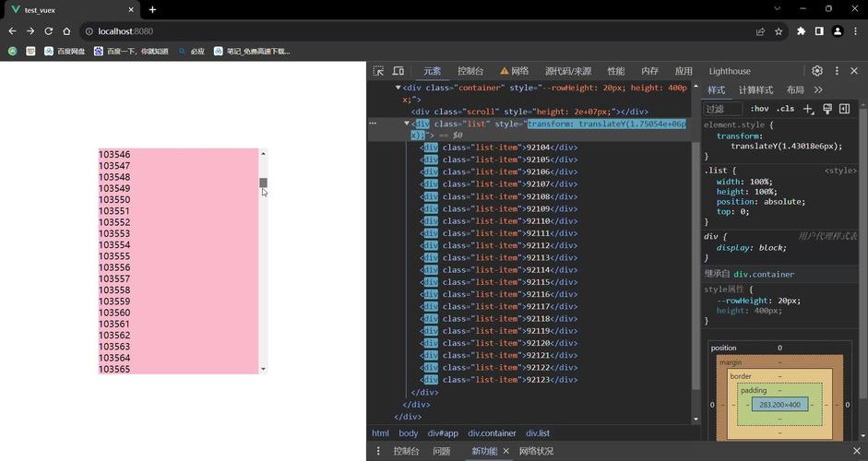This screenshot has width=868, height=461.
Task: Reload the localhost page
Action: (x=49, y=31)
